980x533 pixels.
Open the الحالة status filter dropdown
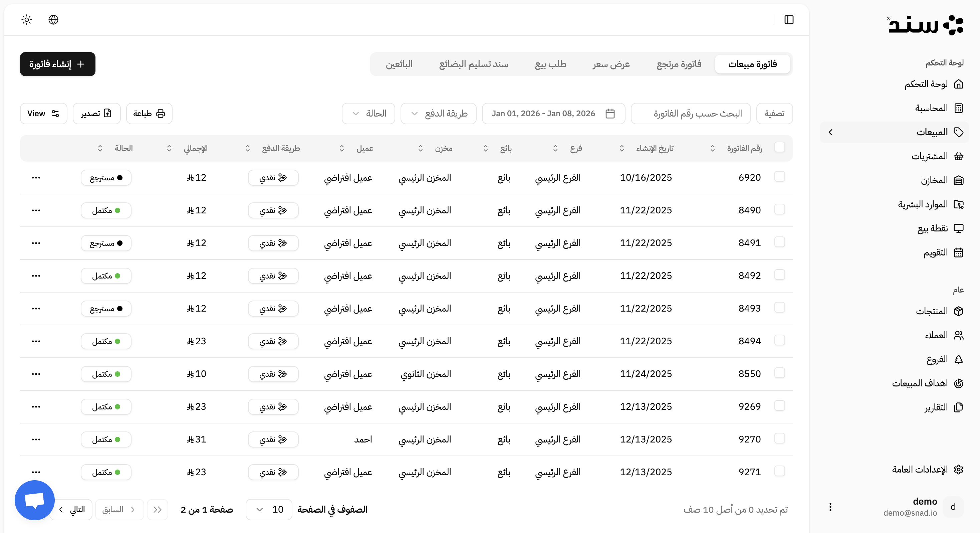pos(368,113)
